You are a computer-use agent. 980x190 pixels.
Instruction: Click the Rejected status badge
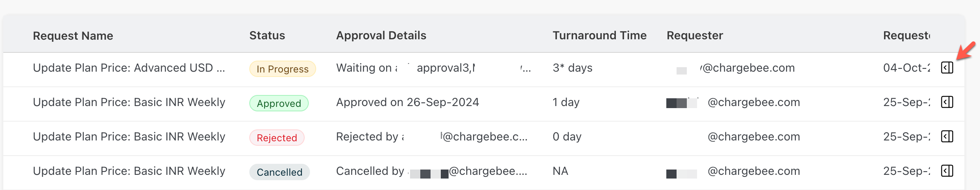click(277, 138)
